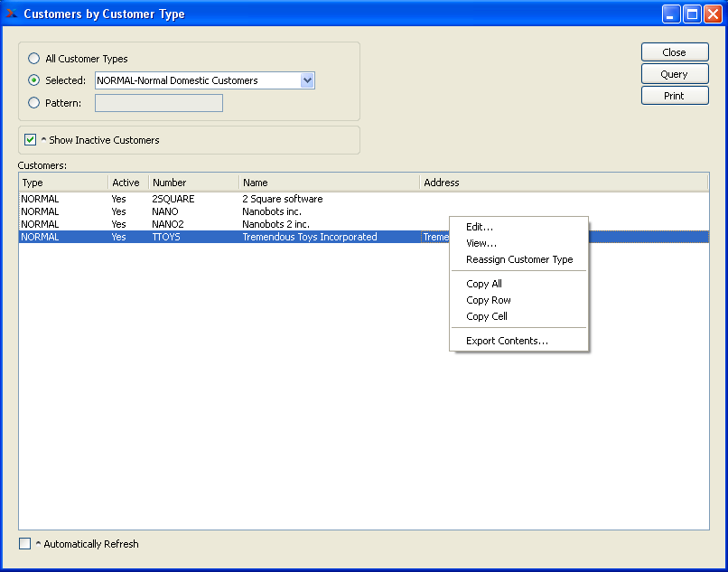
Task: Sort by the Address column header
Action: pos(564,183)
